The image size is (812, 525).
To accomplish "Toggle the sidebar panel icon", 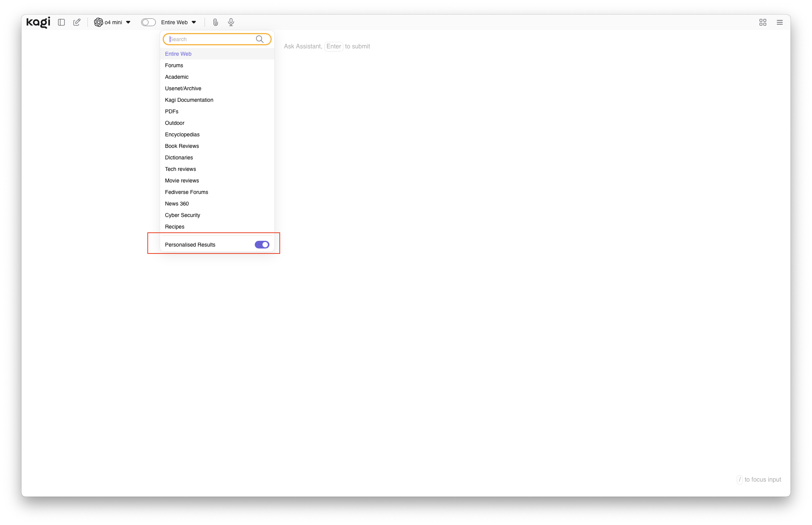I will tap(61, 22).
